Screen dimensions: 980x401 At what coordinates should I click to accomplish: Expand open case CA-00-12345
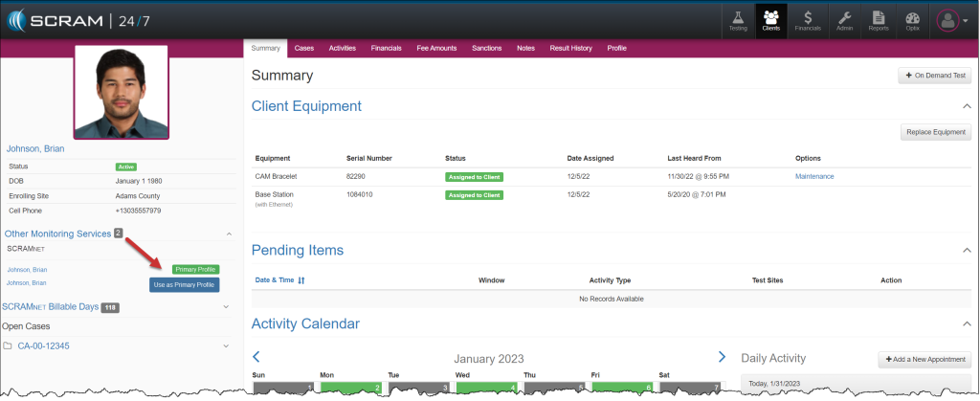coord(226,345)
